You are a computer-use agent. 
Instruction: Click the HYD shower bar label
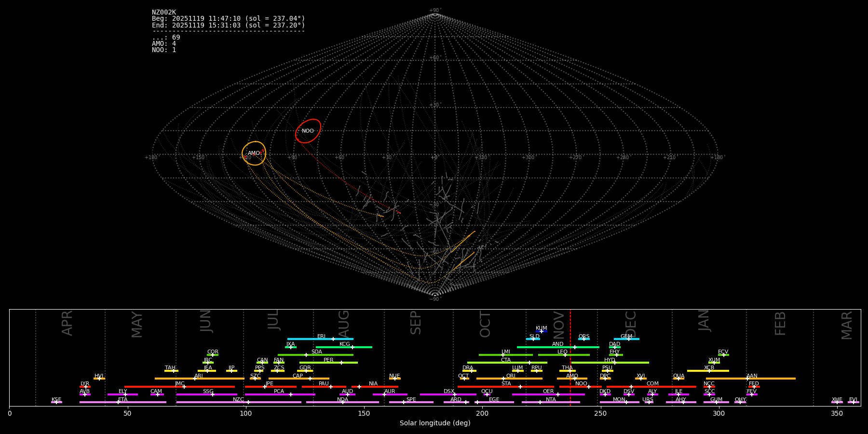[610, 360]
